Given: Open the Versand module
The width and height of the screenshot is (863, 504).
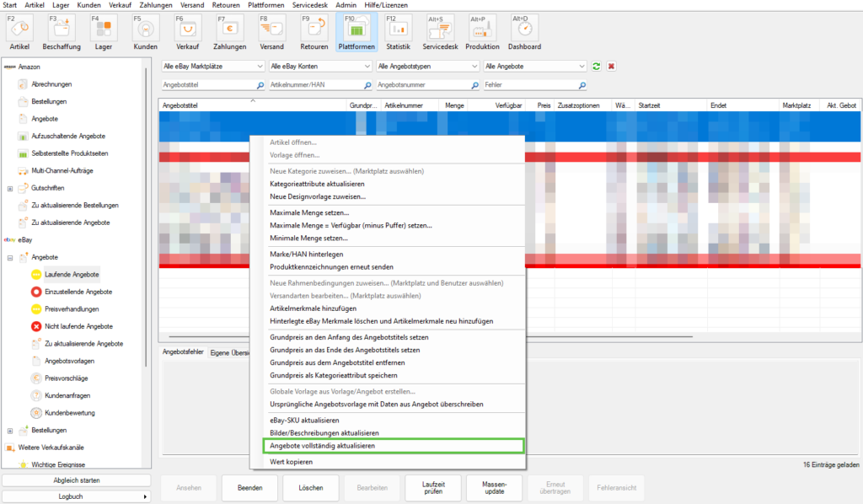Looking at the screenshot, I should click(x=271, y=31).
